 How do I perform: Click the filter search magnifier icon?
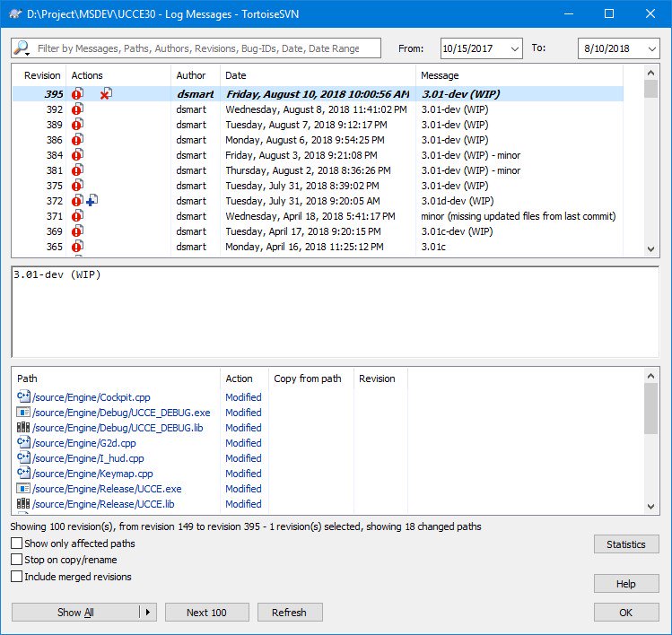pos(21,48)
